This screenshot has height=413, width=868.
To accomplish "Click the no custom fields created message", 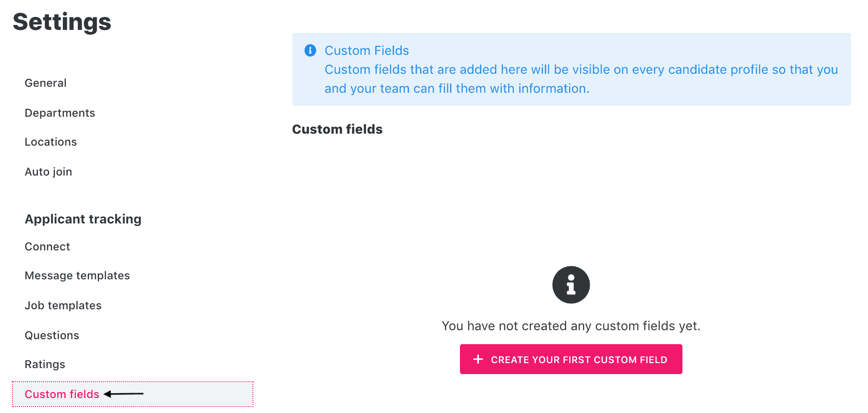I will [571, 326].
